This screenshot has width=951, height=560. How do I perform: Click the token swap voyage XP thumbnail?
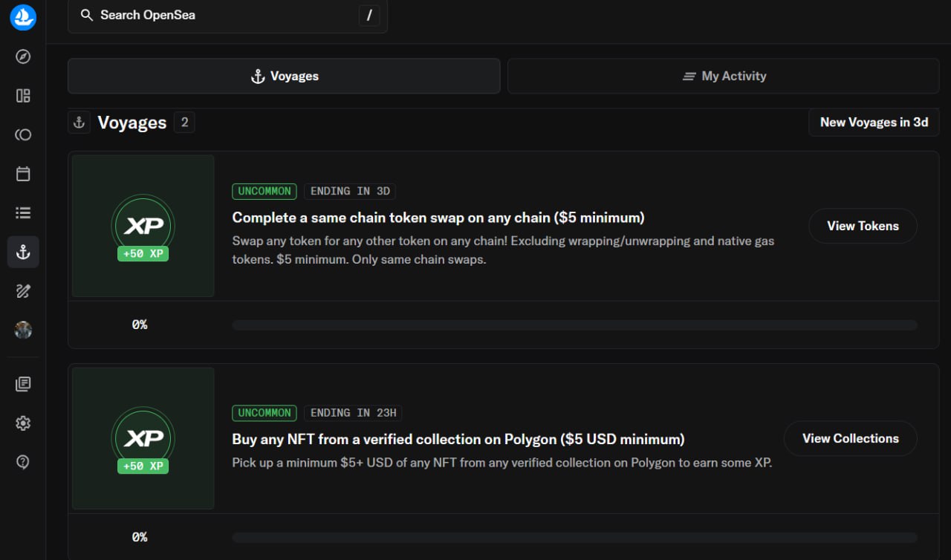(143, 226)
